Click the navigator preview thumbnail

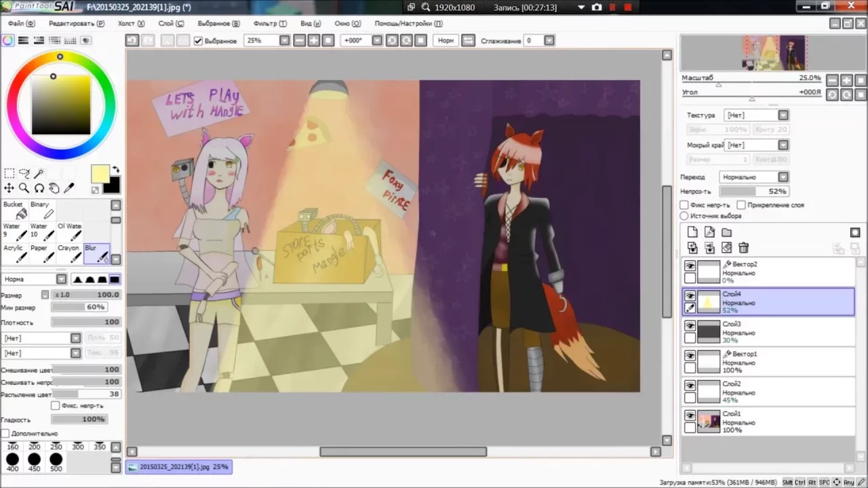tap(774, 53)
